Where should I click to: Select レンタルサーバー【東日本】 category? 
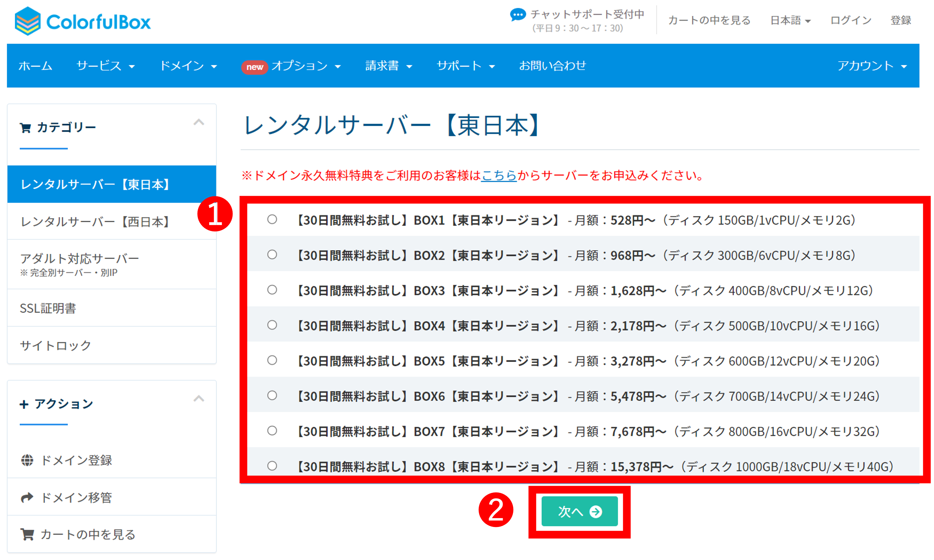coord(112,184)
